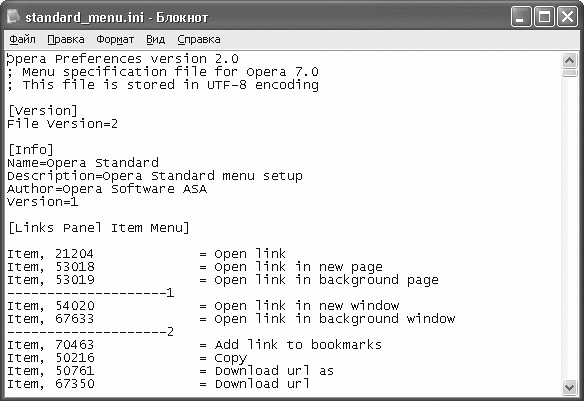Click the Author=Opera Software ASA line
The width and height of the screenshot is (584, 401).
coord(107,189)
